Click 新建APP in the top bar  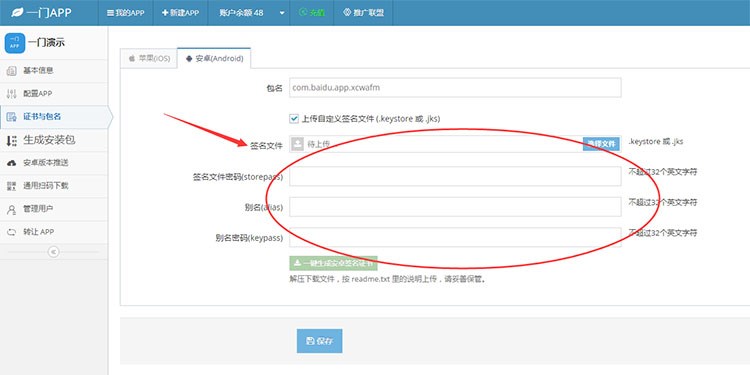pyautogui.click(x=180, y=13)
